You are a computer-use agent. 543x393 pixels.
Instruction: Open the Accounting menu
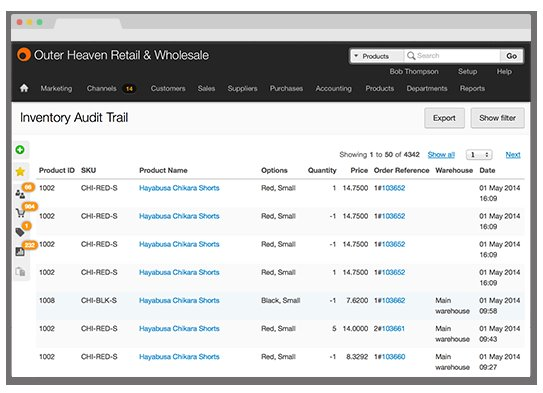point(333,88)
